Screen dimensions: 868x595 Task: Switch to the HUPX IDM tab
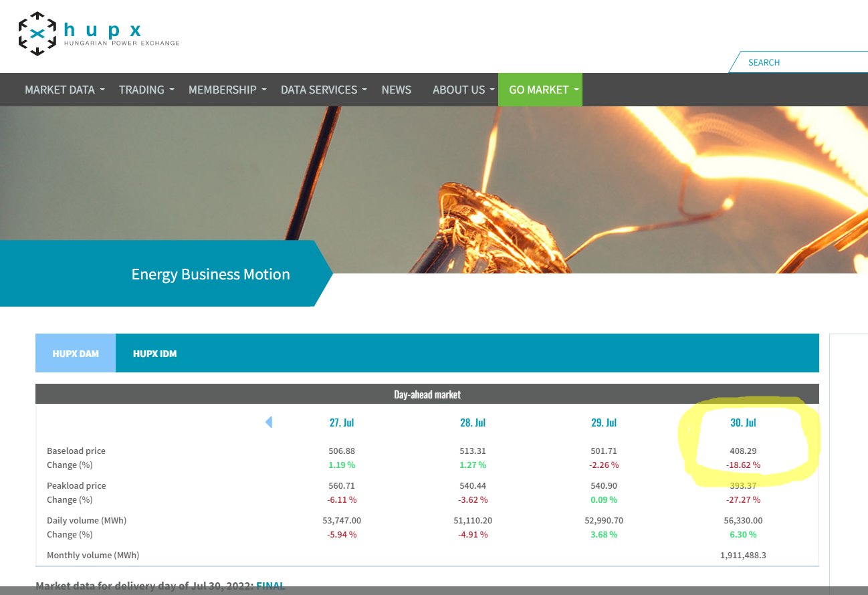click(154, 353)
